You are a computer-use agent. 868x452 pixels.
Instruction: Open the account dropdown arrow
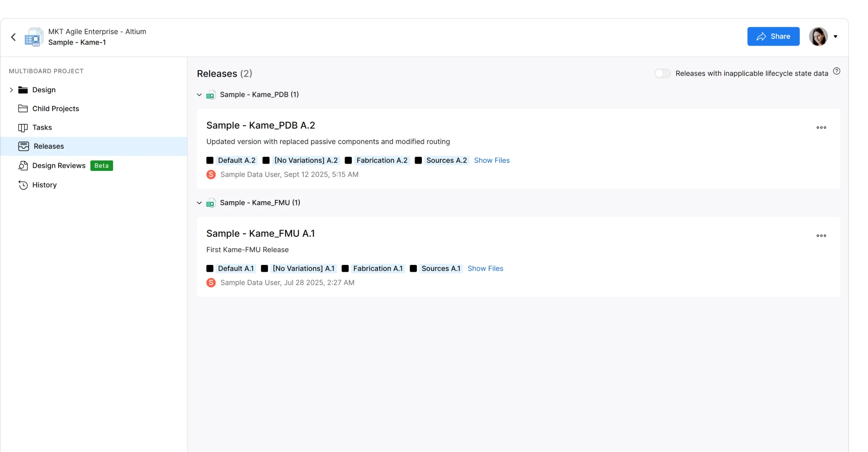[x=835, y=37]
